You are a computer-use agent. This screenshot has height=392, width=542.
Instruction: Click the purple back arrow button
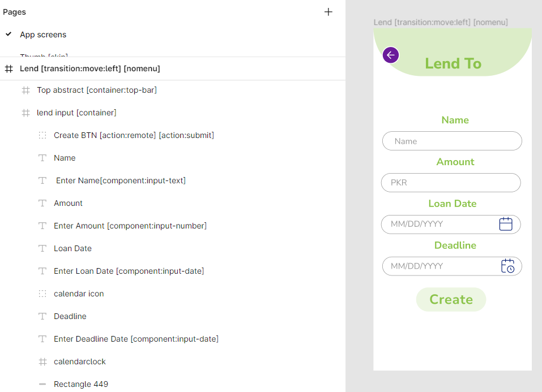tap(391, 55)
